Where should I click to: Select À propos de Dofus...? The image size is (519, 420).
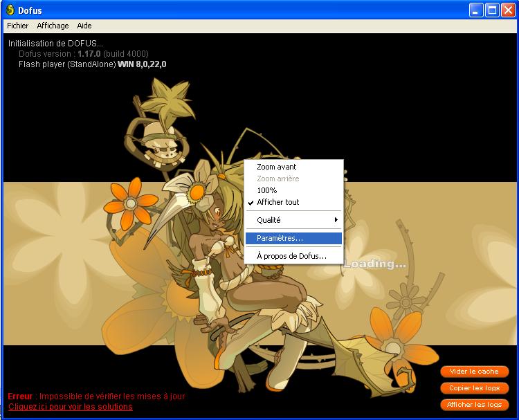click(x=293, y=256)
